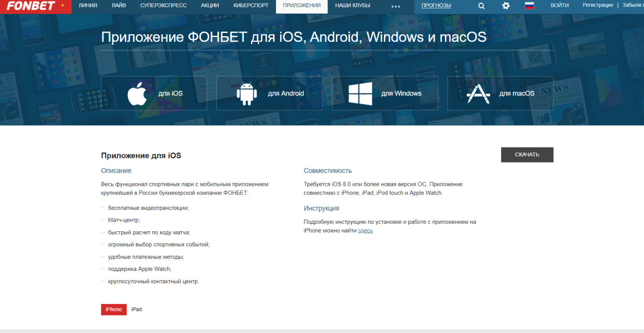Select the для iOS label
The image size is (644, 333).
[x=170, y=93]
